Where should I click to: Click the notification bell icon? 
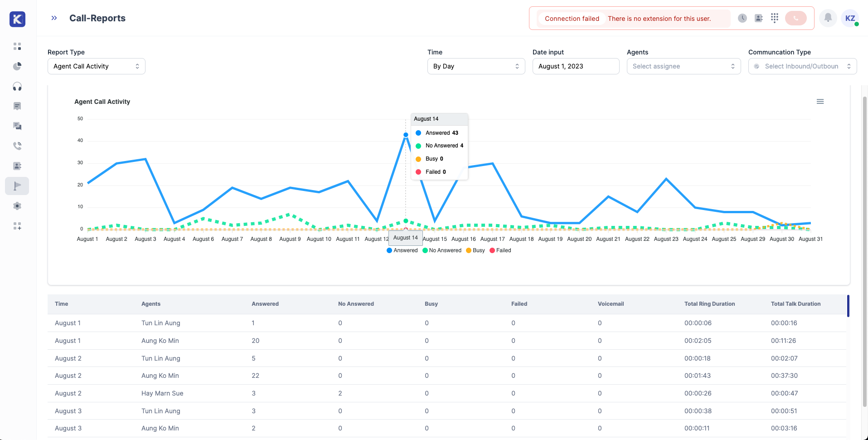tap(828, 18)
